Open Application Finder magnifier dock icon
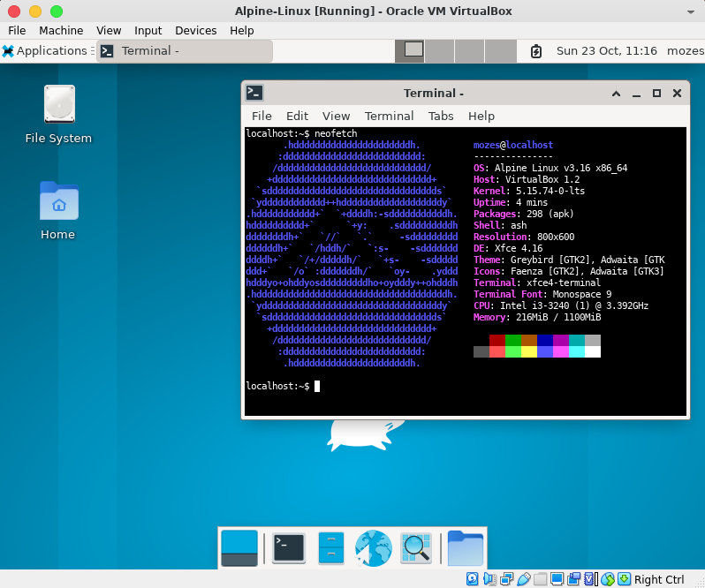 (416, 548)
